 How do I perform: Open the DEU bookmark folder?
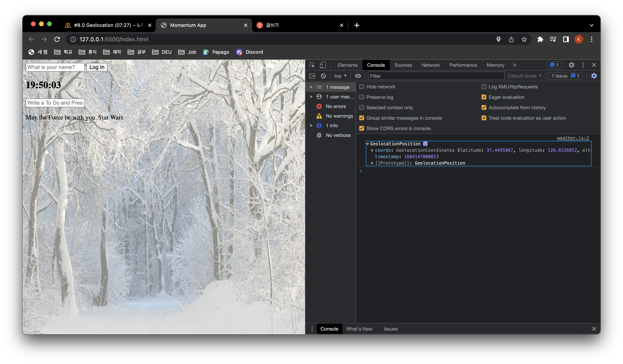tap(162, 52)
